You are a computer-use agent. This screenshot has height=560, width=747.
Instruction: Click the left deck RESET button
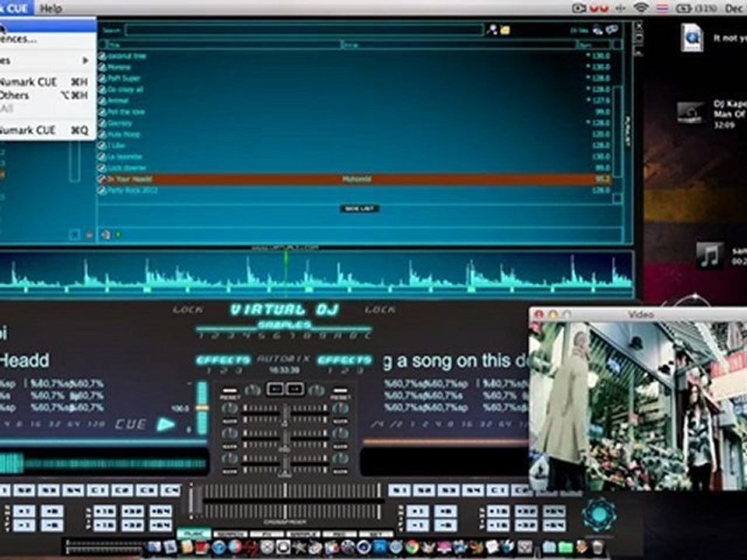229,394
